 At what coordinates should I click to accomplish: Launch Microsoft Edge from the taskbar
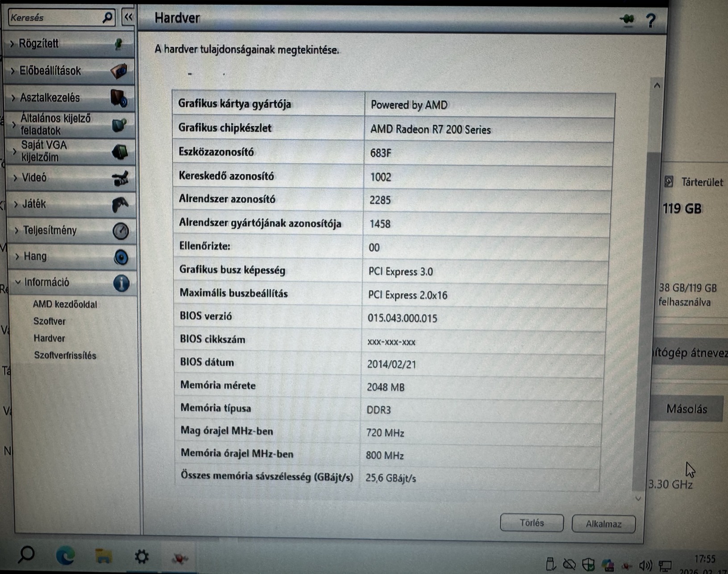pyautogui.click(x=65, y=556)
